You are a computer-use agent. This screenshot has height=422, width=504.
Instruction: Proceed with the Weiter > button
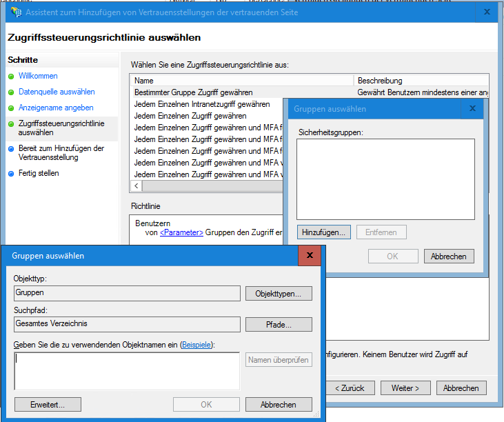tap(405, 388)
